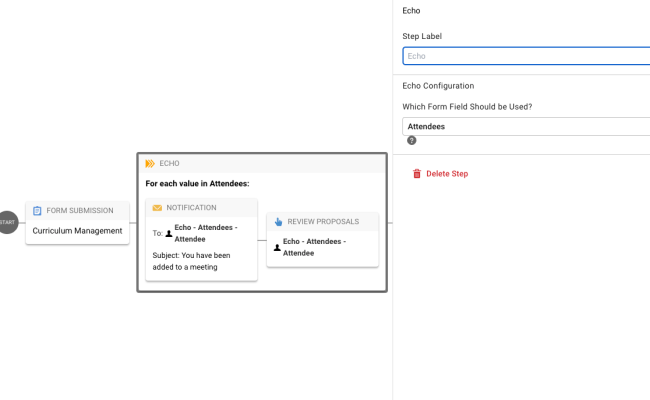This screenshot has height=400, width=650.
Task: Click 'Echo - Attendees - Attendee' in Notification
Action: (206, 233)
